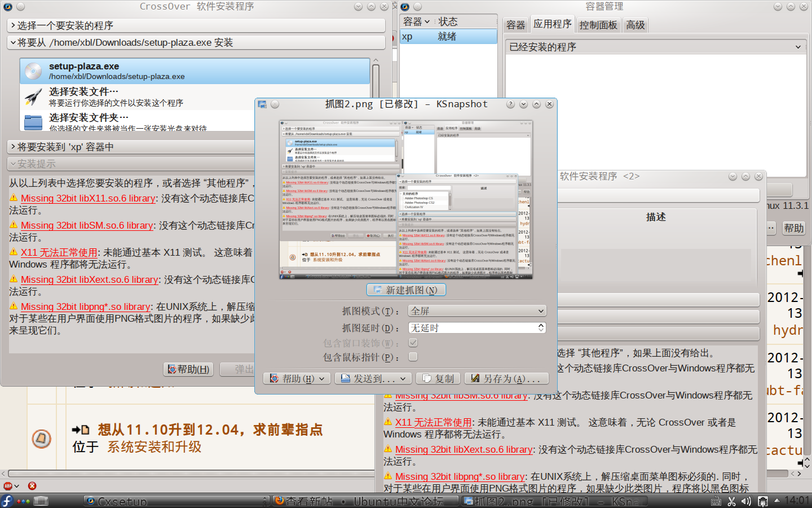
Task: Click the forum thread icon beside 想从11.10升到12.04
Action: (41, 439)
